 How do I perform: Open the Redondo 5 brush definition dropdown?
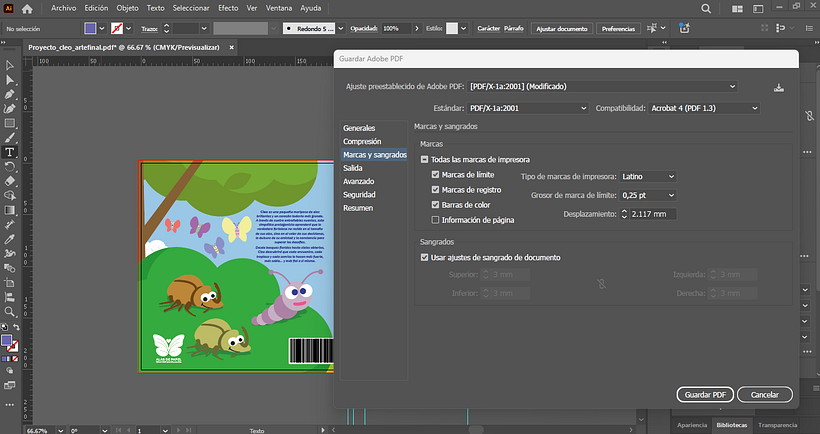(x=340, y=28)
